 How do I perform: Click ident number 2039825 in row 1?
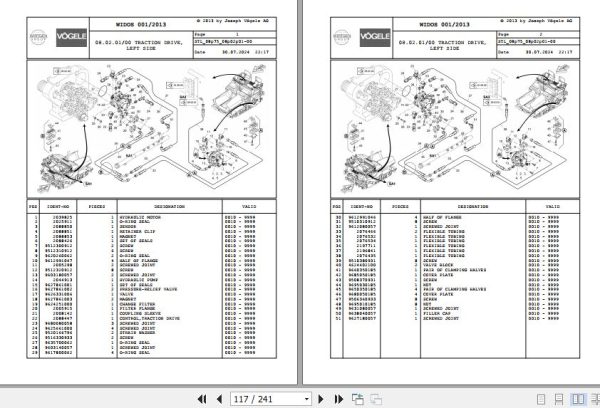click(x=62, y=217)
